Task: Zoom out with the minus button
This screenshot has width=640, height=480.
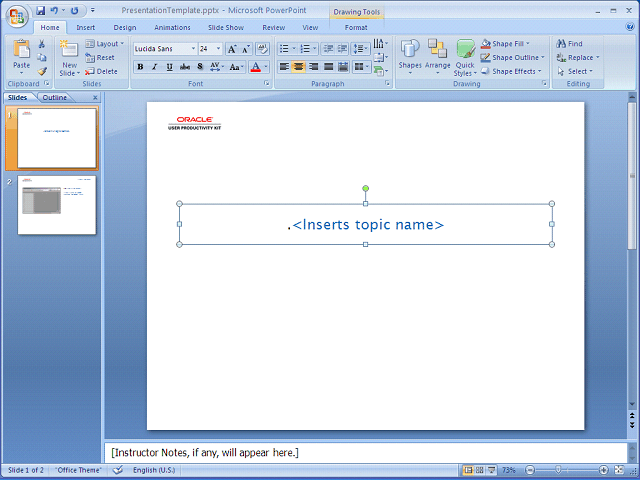Action: pyautogui.click(x=530, y=470)
